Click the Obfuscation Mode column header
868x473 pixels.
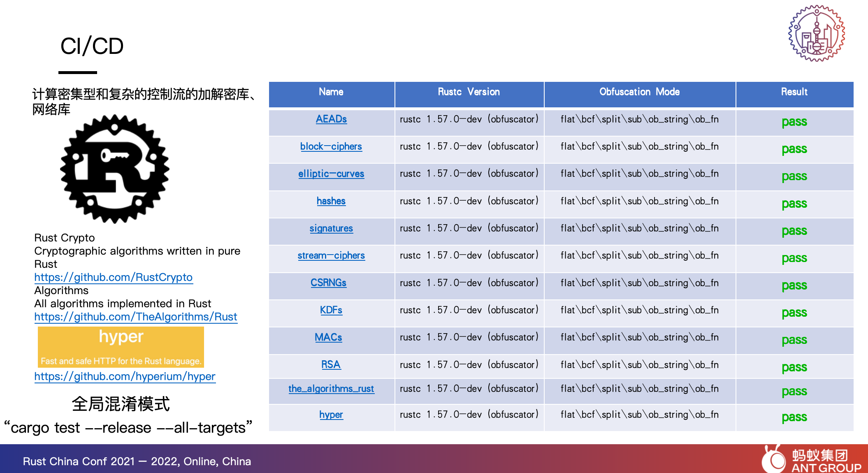[x=639, y=92]
